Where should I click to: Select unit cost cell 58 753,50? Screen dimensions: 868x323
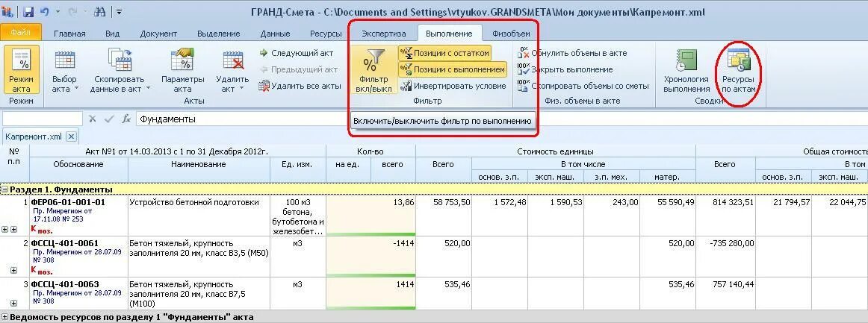point(444,215)
